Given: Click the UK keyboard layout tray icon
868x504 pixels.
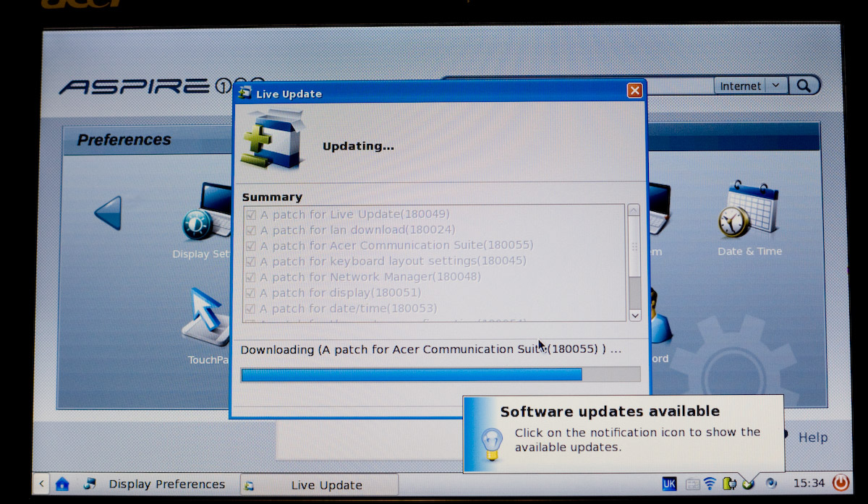Looking at the screenshot, I should point(670,483).
